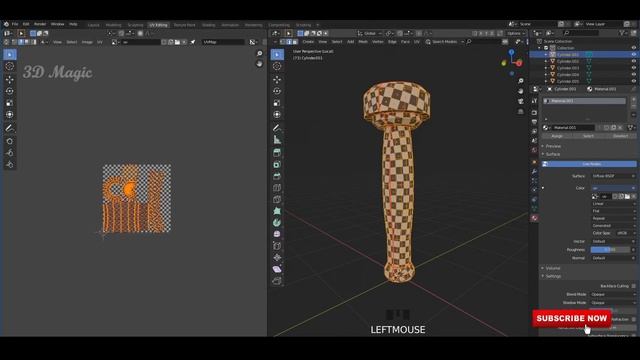Open the Image menu in the UV editor header

click(87, 42)
